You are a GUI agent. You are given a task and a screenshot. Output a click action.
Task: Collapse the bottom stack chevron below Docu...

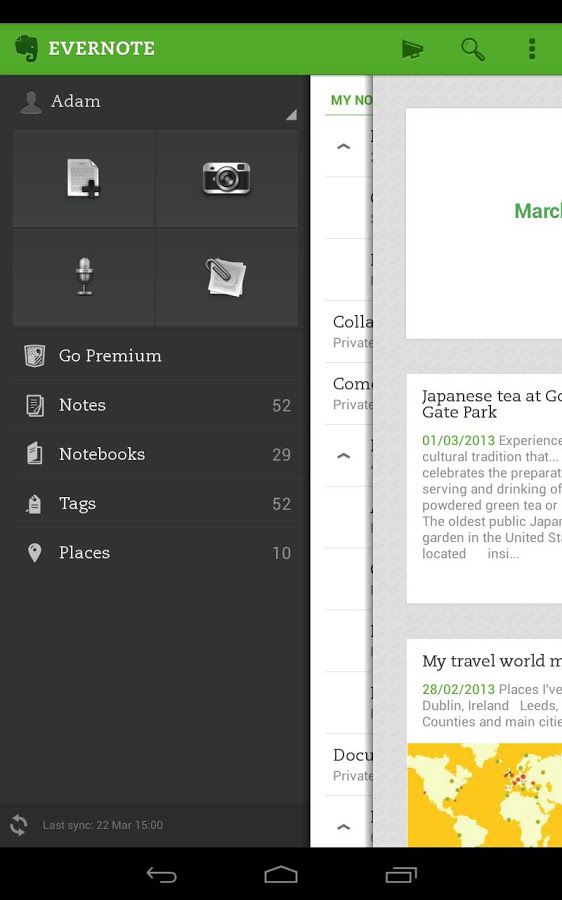tap(343, 827)
